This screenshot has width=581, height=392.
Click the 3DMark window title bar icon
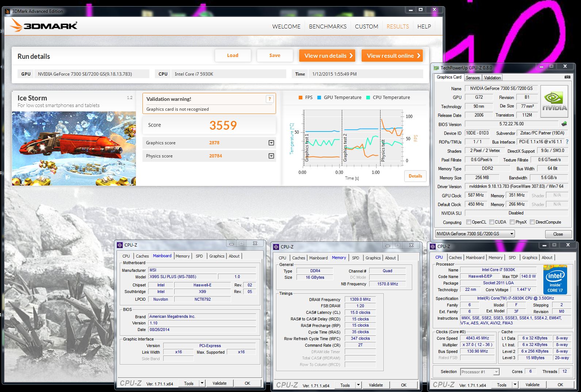click(x=8, y=11)
